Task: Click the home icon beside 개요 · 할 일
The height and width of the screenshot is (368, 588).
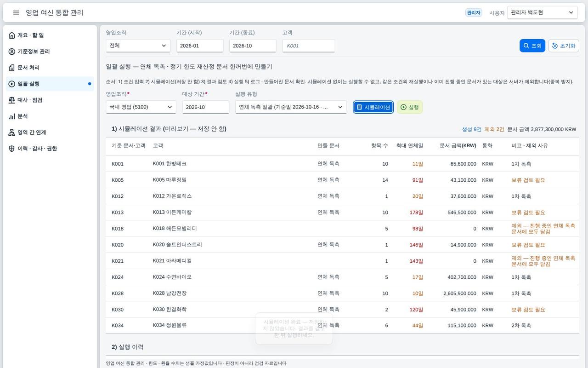Action: pos(12,35)
